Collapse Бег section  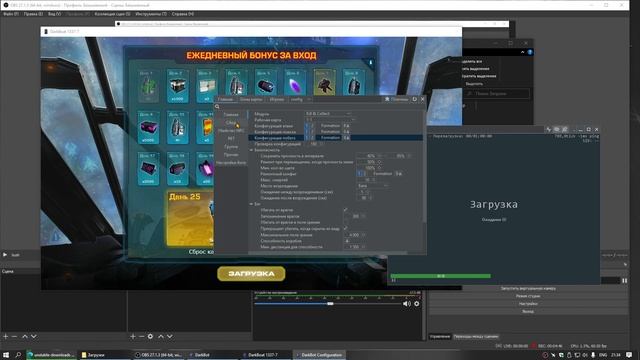tap(251, 204)
